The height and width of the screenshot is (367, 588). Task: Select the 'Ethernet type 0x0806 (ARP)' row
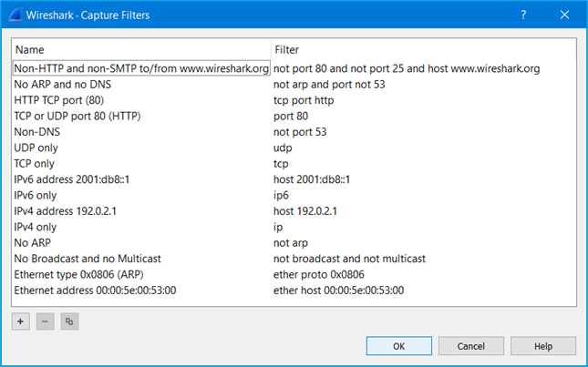coord(294,274)
